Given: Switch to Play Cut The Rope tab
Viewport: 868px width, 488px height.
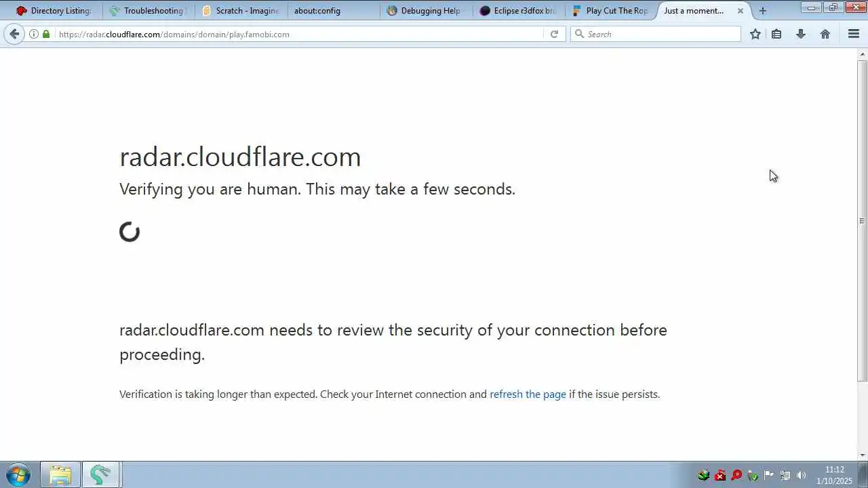Looking at the screenshot, I should pyautogui.click(x=610, y=11).
